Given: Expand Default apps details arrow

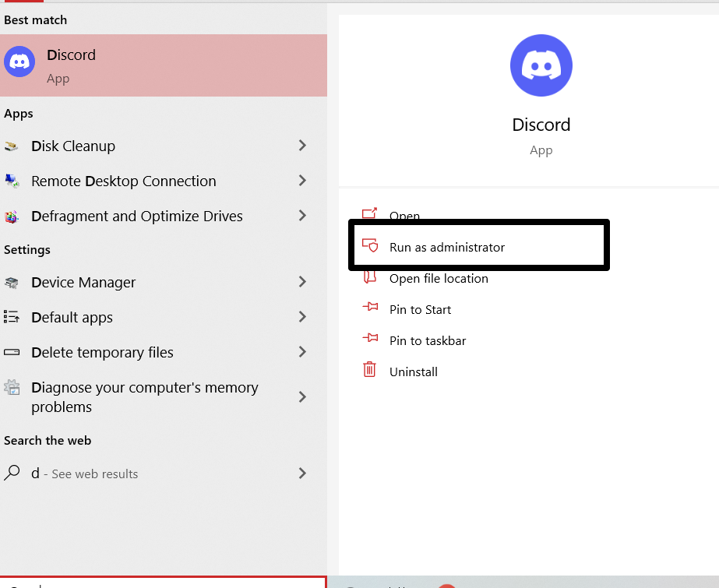Looking at the screenshot, I should (x=302, y=317).
